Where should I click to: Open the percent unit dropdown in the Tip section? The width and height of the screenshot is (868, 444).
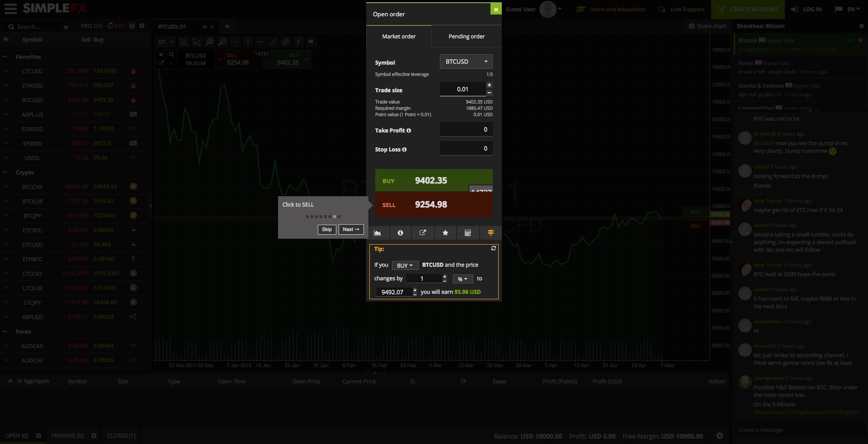(x=462, y=279)
